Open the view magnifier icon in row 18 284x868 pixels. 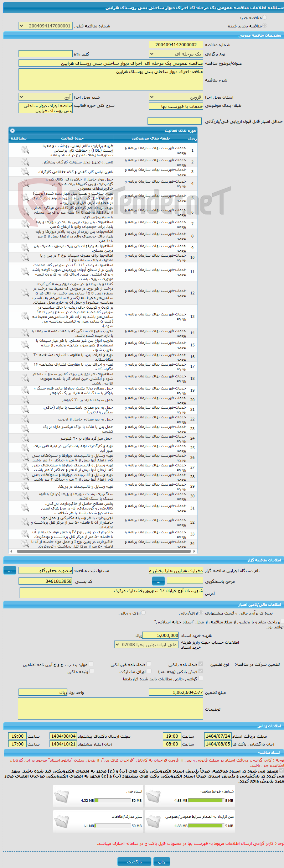[25, 378]
